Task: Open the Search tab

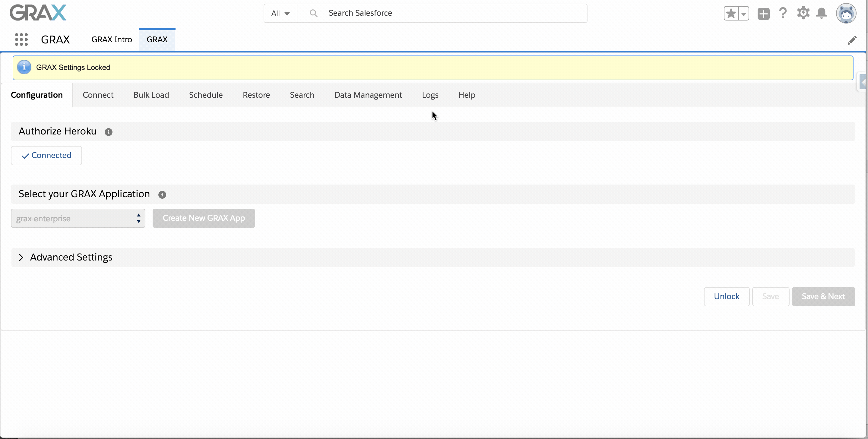Action: [x=302, y=95]
